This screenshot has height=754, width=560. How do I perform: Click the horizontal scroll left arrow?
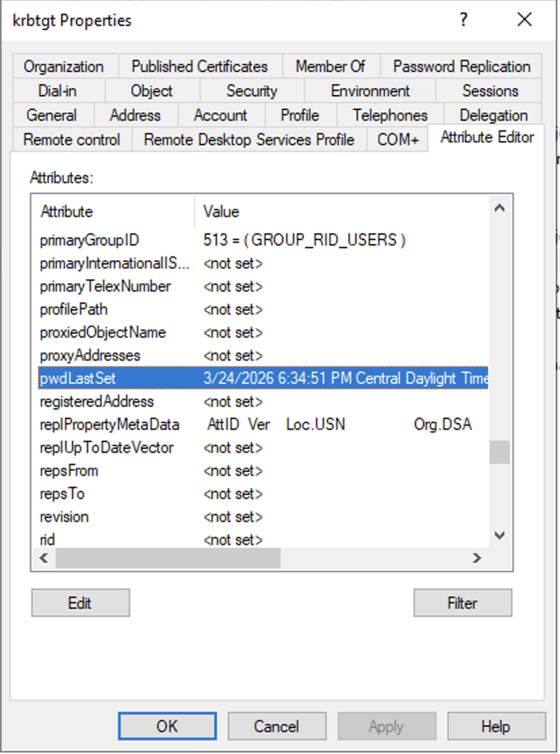[44, 558]
